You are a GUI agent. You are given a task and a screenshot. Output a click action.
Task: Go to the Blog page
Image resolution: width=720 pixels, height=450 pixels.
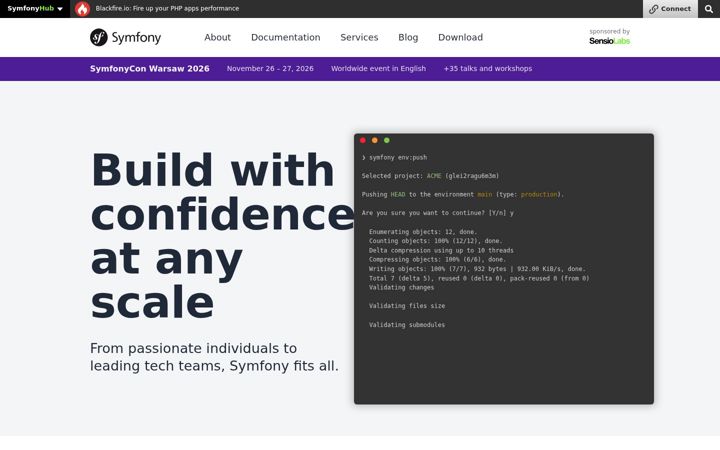408,37
